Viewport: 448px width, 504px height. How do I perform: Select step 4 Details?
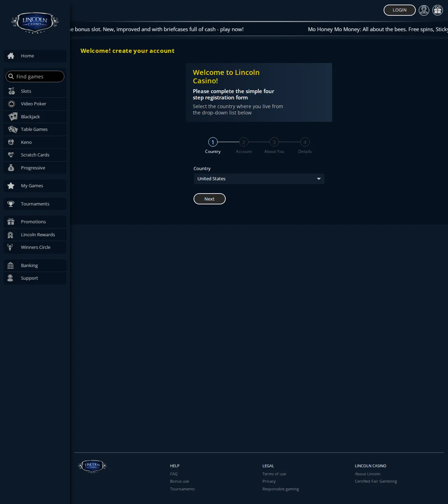(x=305, y=145)
